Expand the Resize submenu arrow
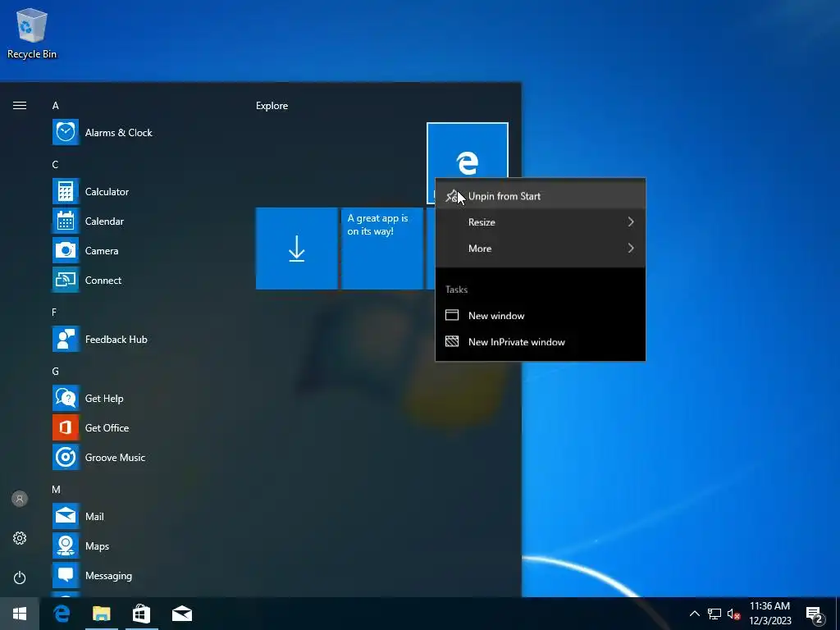This screenshot has width=840, height=630. pyautogui.click(x=631, y=221)
